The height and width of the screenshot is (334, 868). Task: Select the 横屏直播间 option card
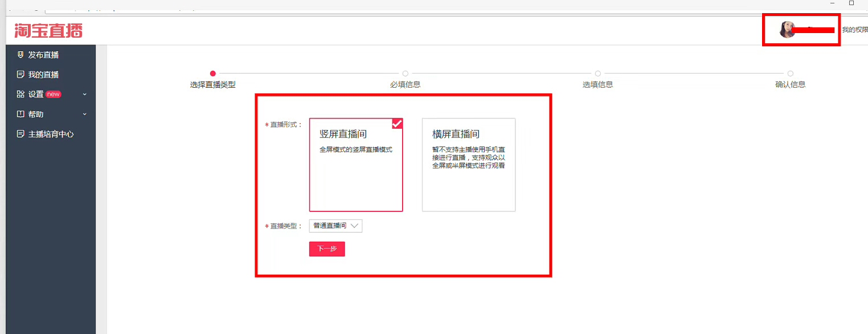468,165
